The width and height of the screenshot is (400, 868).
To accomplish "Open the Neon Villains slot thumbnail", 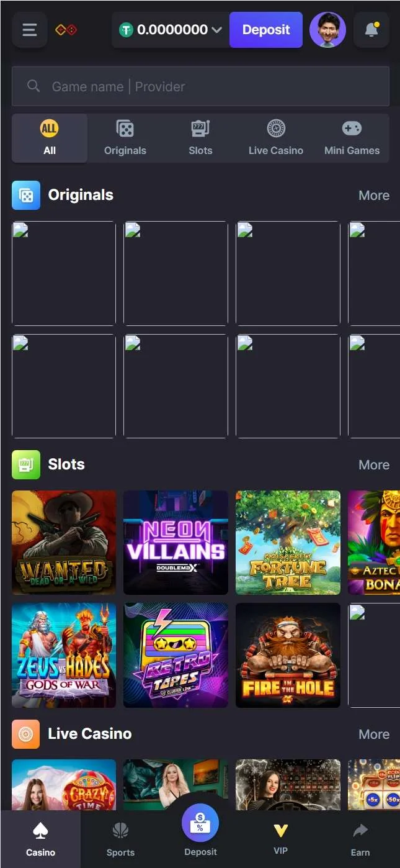I will [x=176, y=543].
